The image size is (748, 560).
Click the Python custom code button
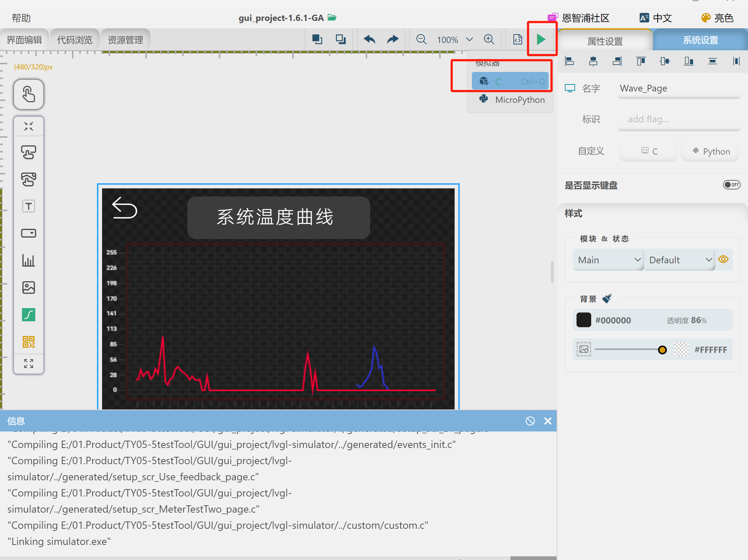(x=711, y=151)
